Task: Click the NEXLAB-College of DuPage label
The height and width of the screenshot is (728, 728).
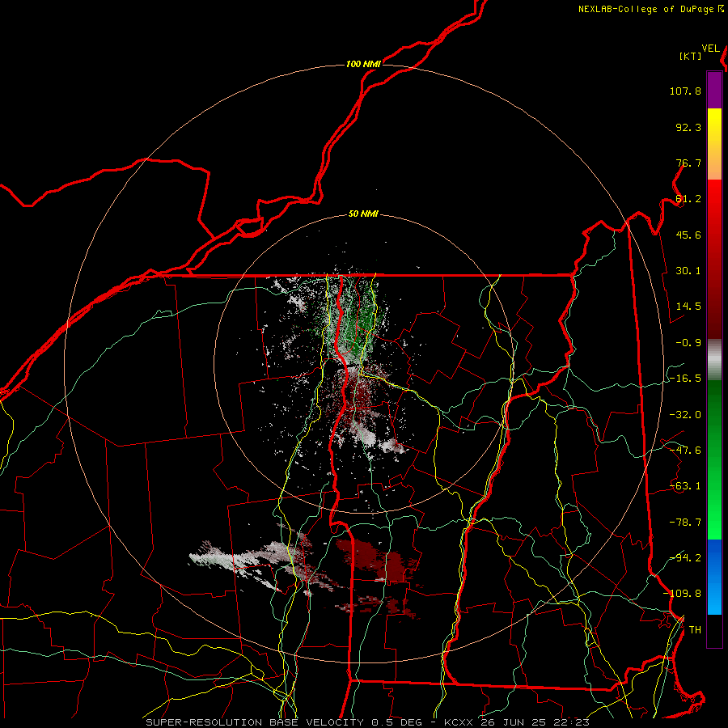Action: pos(645,9)
